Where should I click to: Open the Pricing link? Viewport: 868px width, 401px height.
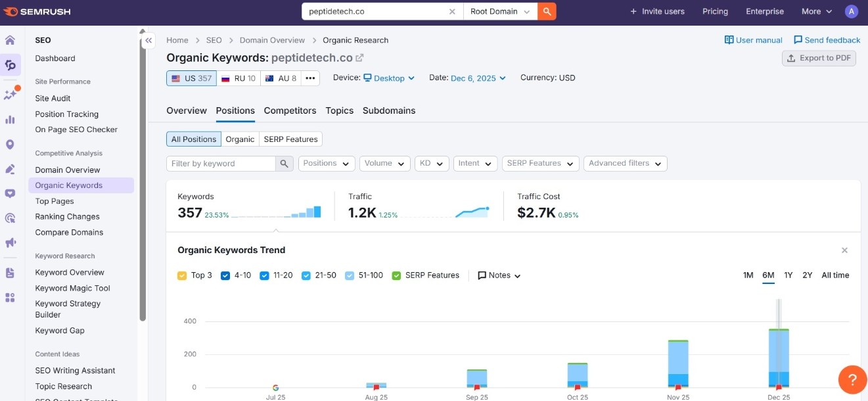715,11
